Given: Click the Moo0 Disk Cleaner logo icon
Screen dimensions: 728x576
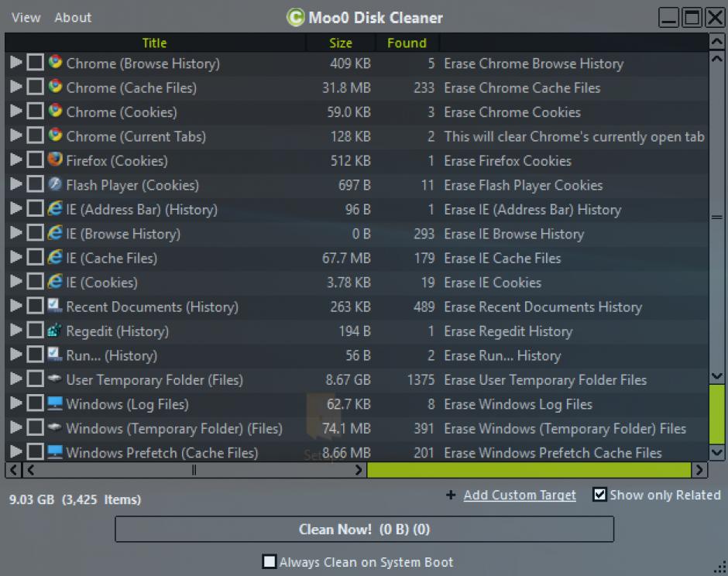Looking at the screenshot, I should coord(296,18).
